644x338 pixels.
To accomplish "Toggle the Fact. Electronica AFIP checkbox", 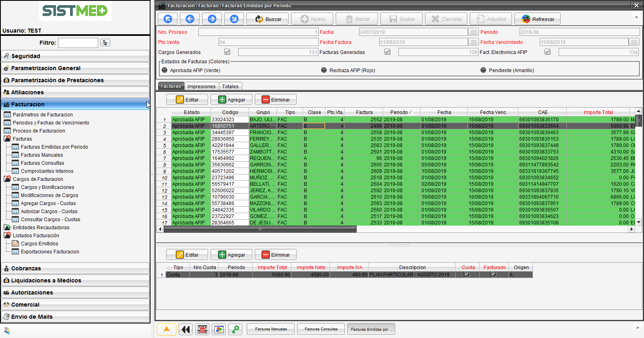I will (547, 52).
